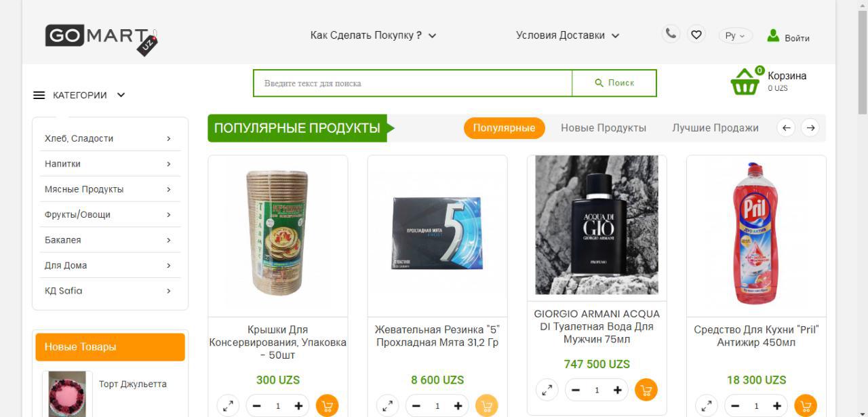Expand quick view for Крышки product
The height and width of the screenshot is (417, 868).
point(228,405)
